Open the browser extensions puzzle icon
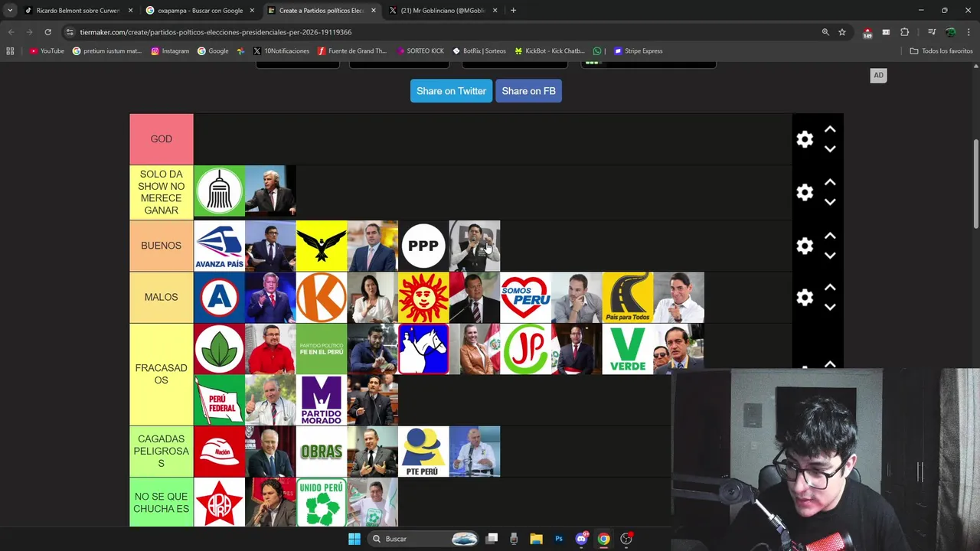The width and height of the screenshot is (980, 551). [905, 32]
